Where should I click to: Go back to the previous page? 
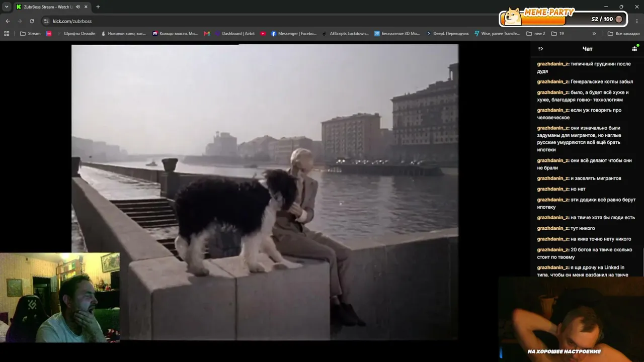click(x=8, y=21)
